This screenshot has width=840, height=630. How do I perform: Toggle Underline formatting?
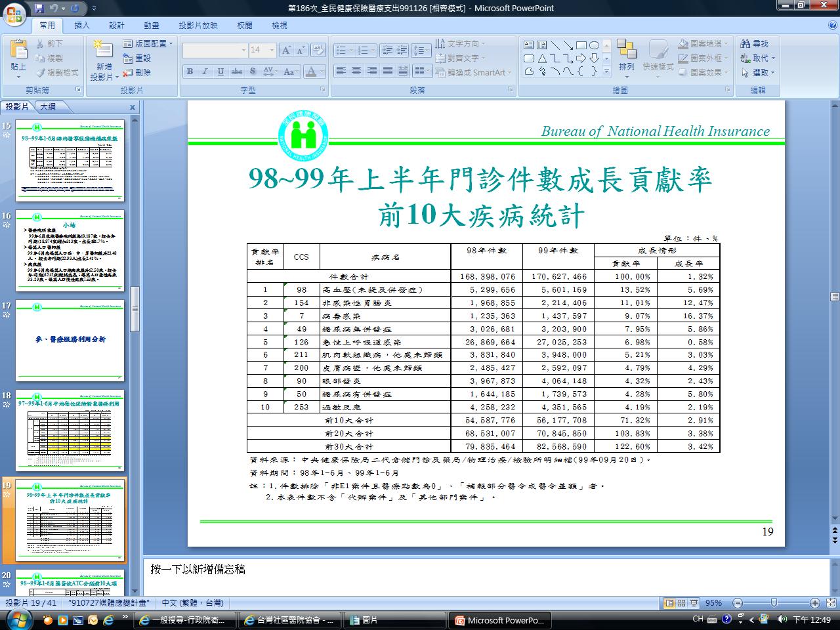pos(220,72)
